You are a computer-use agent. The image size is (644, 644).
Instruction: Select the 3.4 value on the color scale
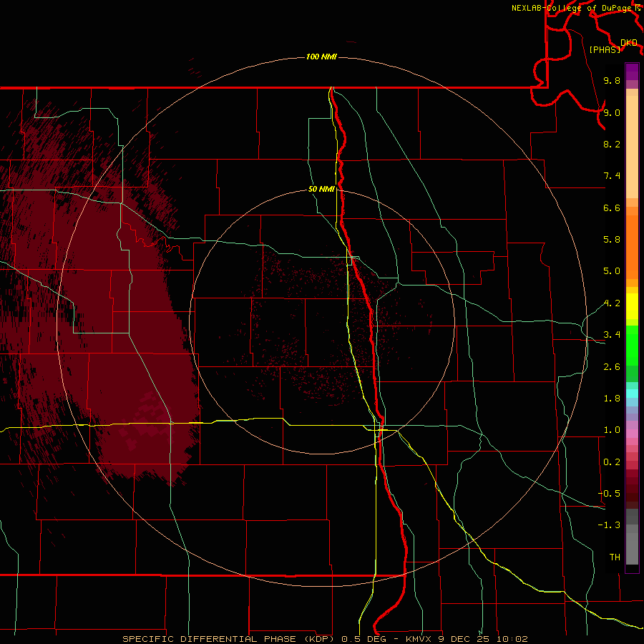point(612,335)
